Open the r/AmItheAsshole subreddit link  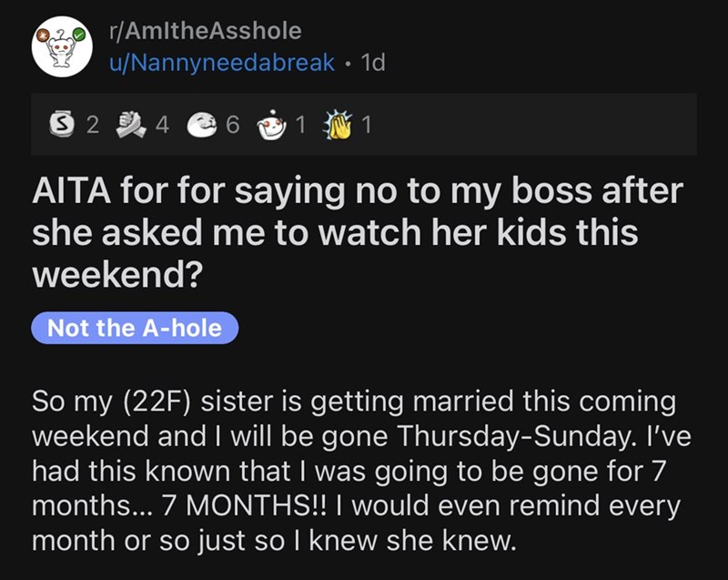(204, 31)
